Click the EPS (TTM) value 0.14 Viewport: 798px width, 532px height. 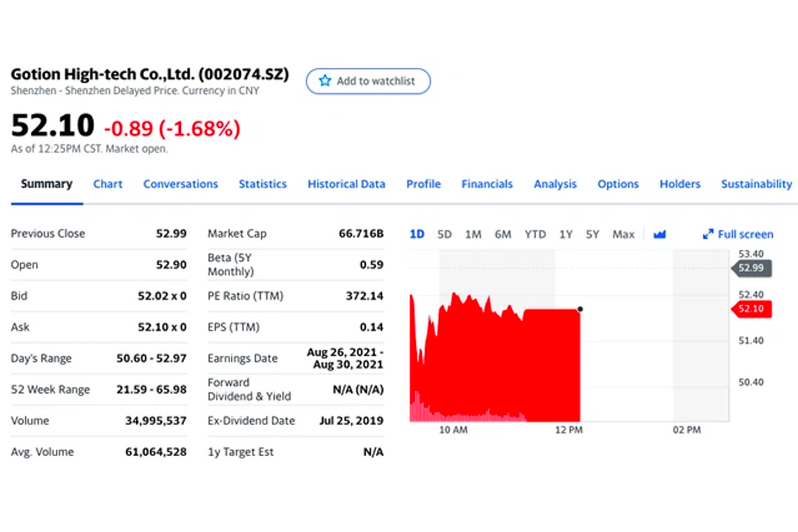coord(372,327)
